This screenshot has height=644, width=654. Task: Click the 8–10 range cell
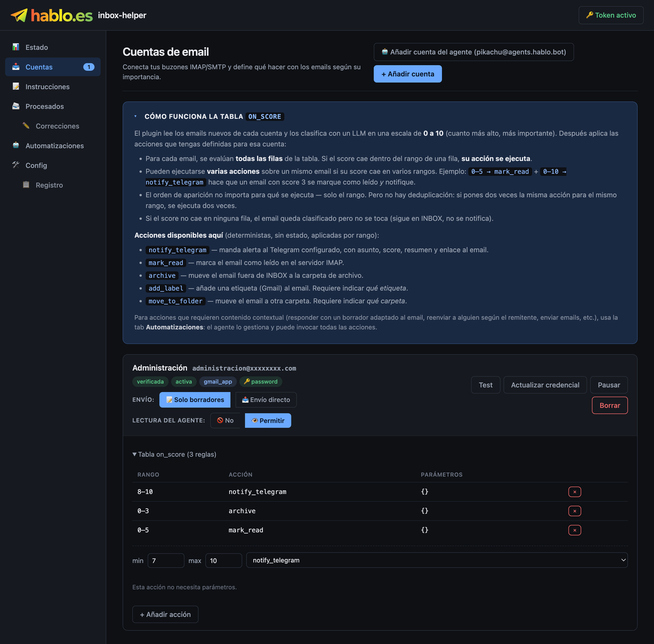tap(145, 492)
